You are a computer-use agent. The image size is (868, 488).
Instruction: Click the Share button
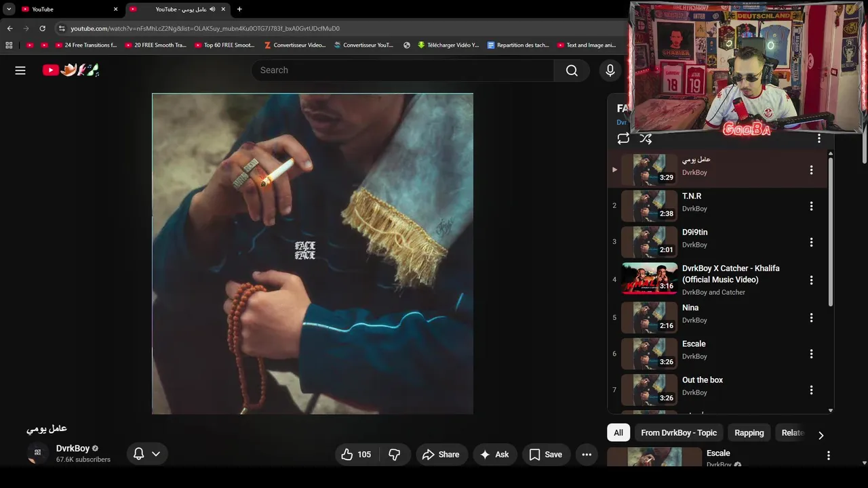tap(441, 455)
